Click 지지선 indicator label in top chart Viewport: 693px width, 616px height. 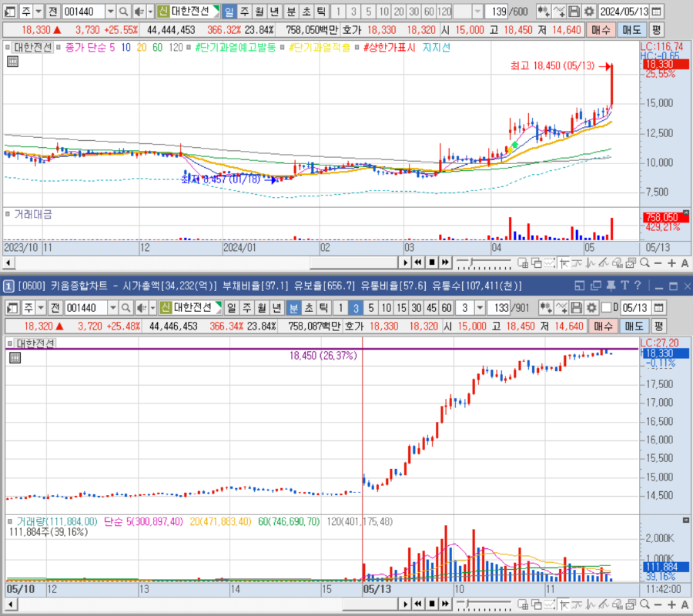437,47
